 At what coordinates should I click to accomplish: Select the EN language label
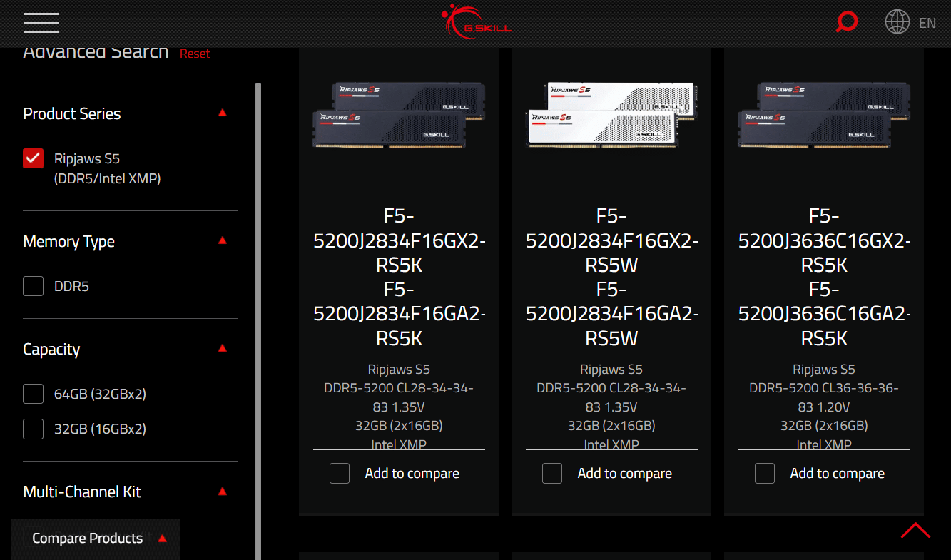(x=927, y=22)
